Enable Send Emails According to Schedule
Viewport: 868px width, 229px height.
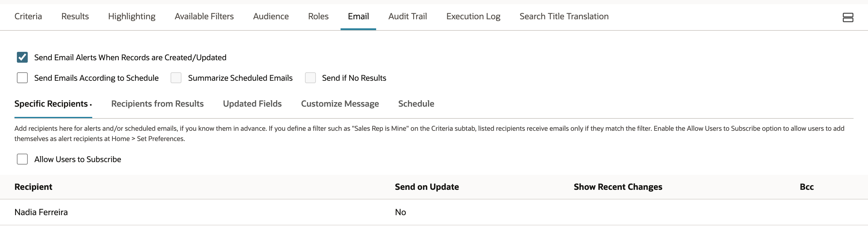[22, 78]
